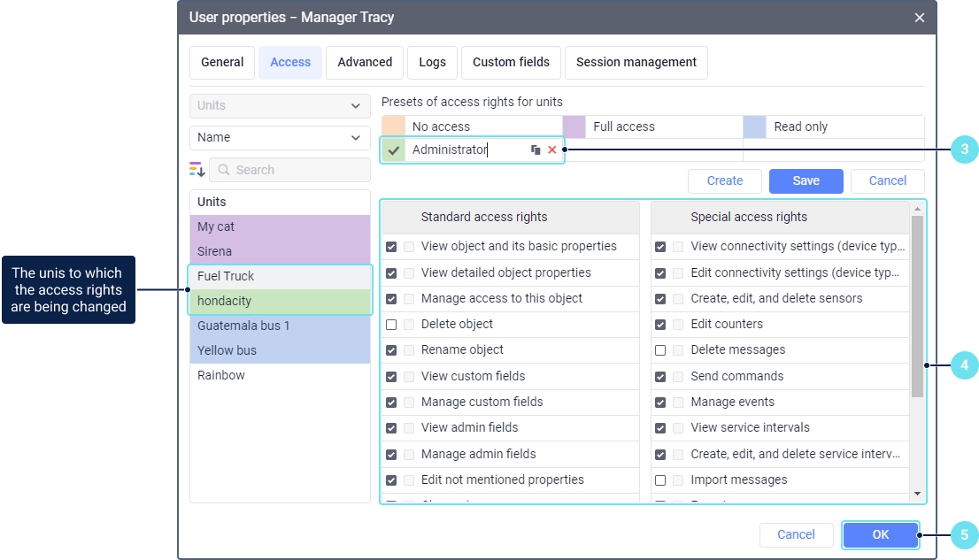Expand the Name filter dropdown
The height and width of the screenshot is (560, 979).
280,138
